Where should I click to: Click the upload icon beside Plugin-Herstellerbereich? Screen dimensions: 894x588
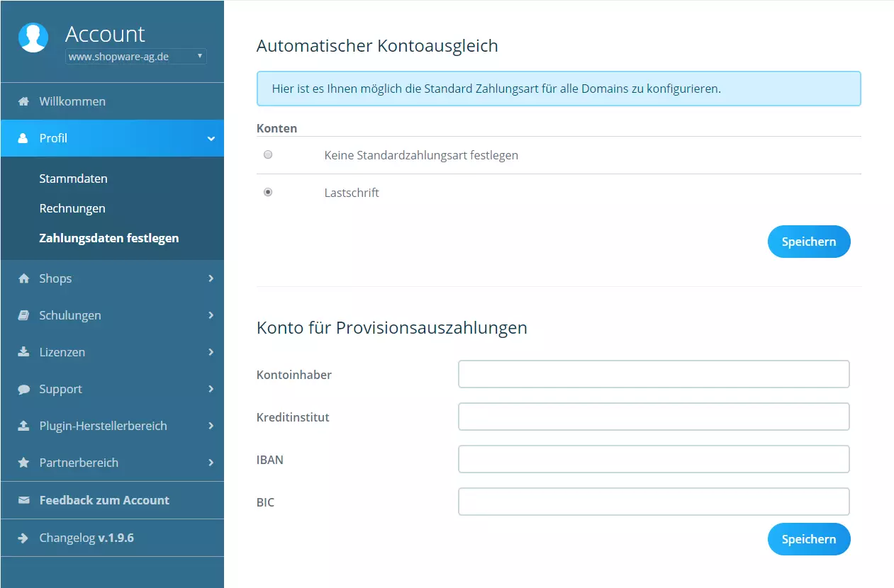pyautogui.click(x=23, y=426)
